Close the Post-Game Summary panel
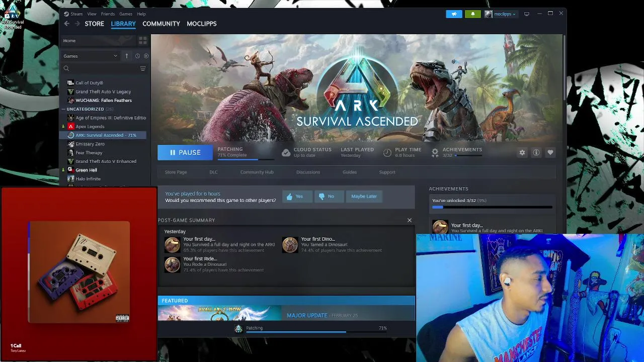644x362 pixels. [410, 220]
